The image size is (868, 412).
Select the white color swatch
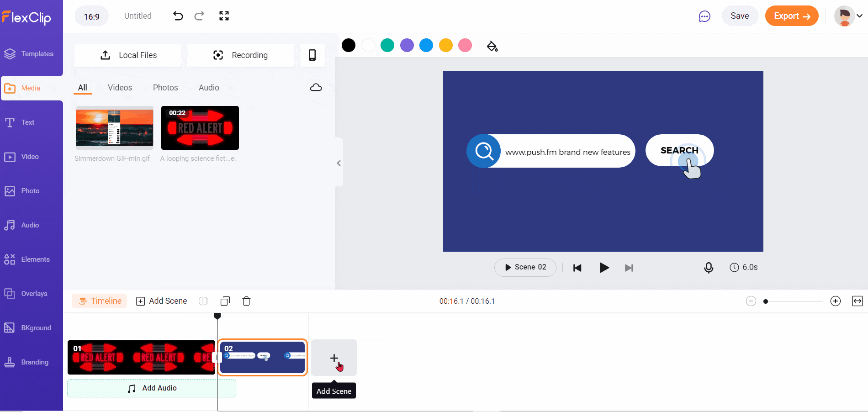pos(368,45)
